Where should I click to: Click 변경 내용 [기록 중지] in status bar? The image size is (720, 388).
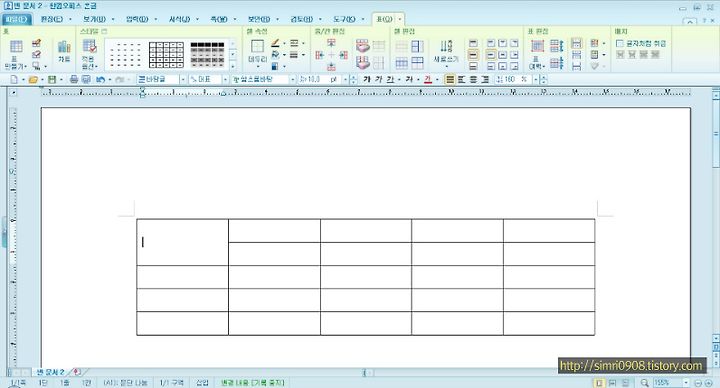tap(252, 382)
